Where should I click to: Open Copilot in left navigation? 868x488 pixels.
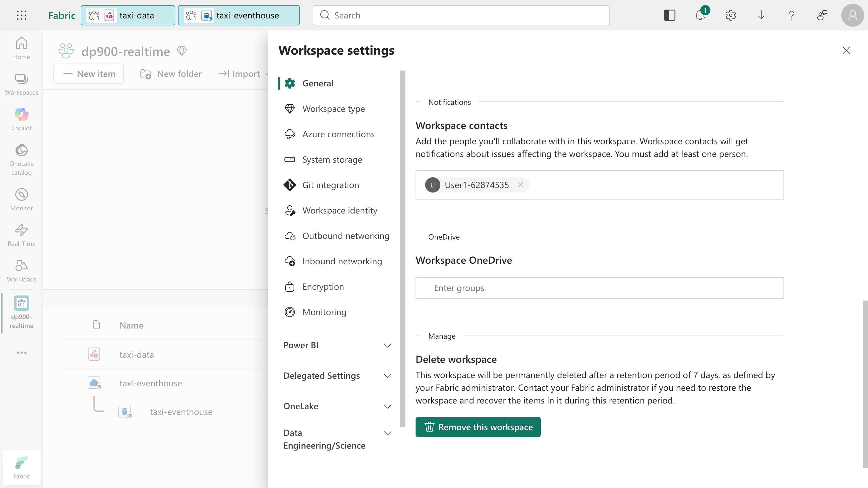pos(22,120)
